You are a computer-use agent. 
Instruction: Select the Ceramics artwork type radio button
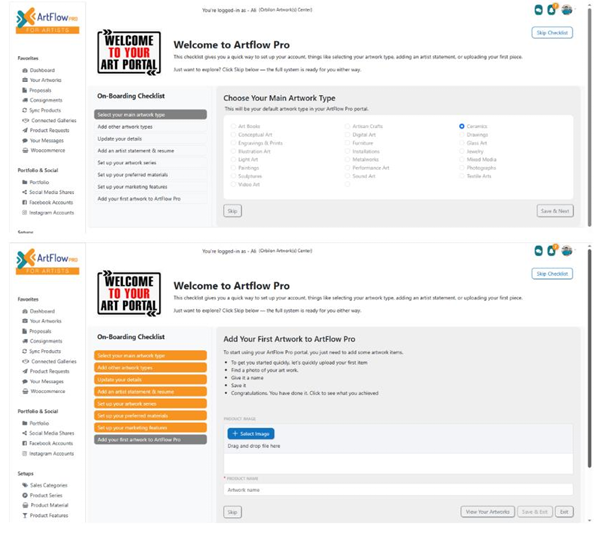pyautogui.click(x=461, y=127)
